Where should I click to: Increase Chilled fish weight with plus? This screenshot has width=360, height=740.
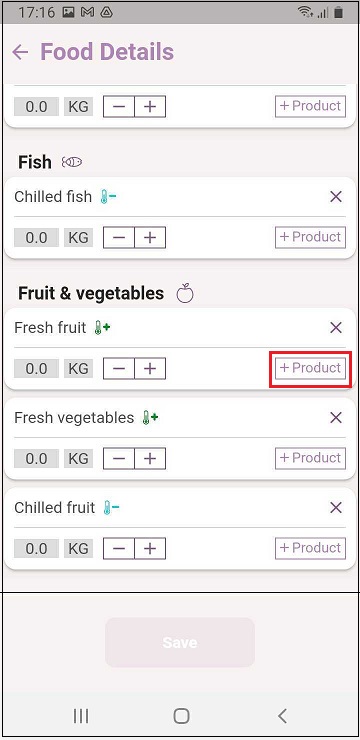150,237
